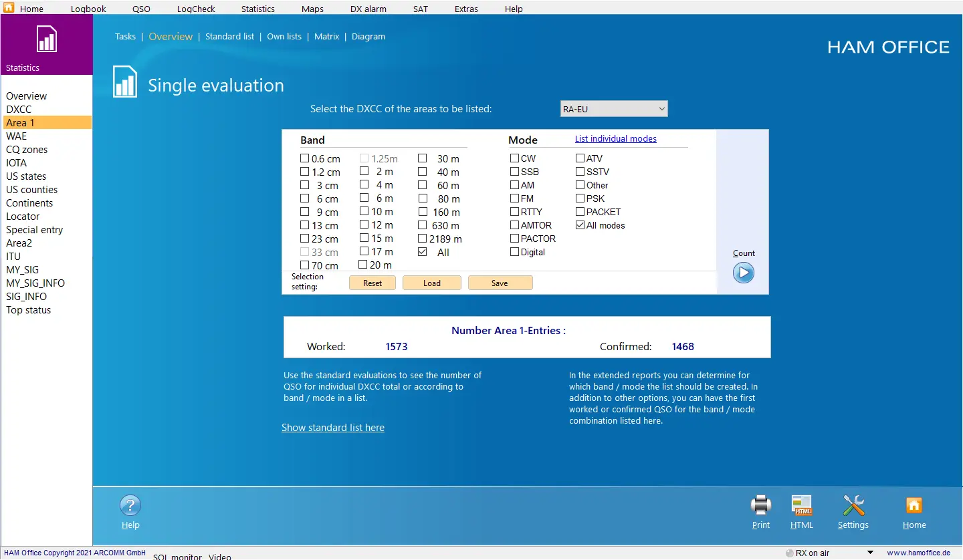Viewport: 963px width, 560px height.
Task: Enable the RTTY mode checkbox
Action: pos(514,212)
